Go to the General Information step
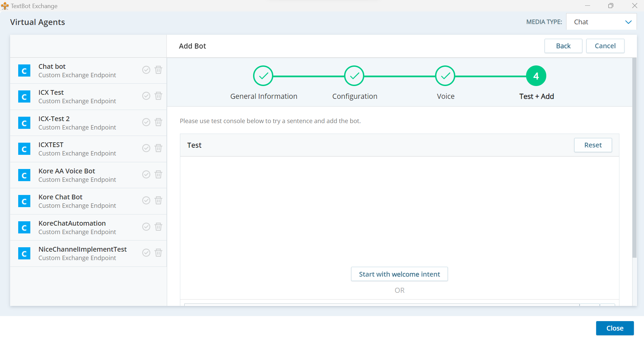The width and height of the screenshot is (644, 339). pos(263,76)
